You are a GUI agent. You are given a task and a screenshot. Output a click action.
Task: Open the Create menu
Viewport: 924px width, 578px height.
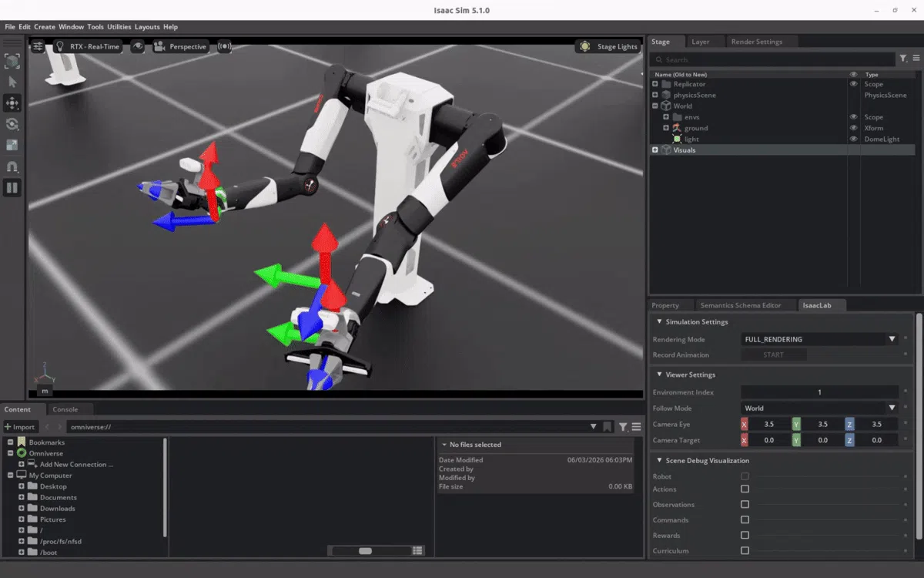pos(44,27)
